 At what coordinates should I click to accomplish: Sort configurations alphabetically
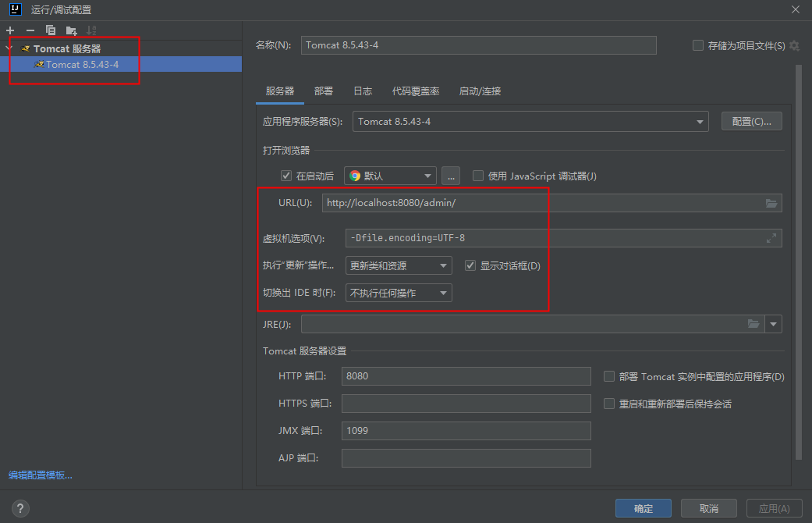point(92,30)
